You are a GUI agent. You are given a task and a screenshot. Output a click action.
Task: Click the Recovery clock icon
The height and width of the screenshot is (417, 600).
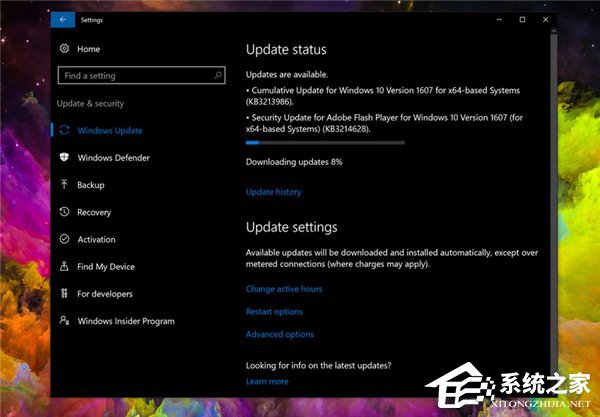[64, 212]
